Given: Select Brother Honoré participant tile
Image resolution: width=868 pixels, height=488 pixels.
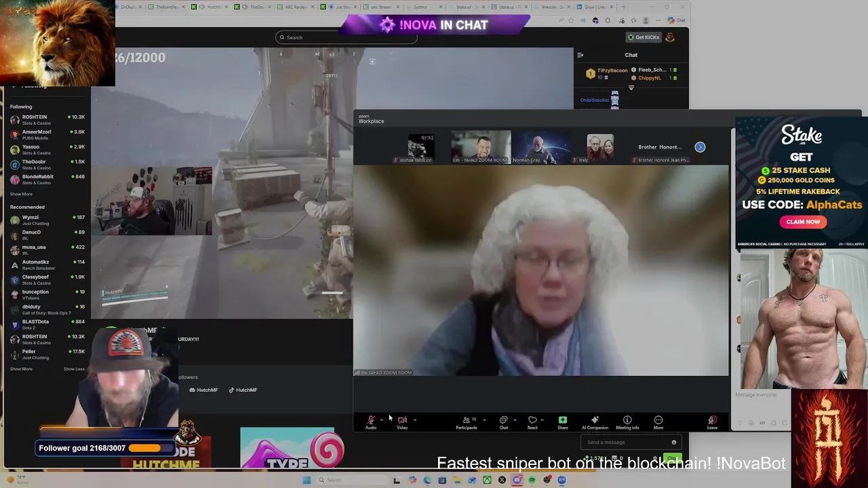Looking at the screenshot, I should click(x=660, y=148).
